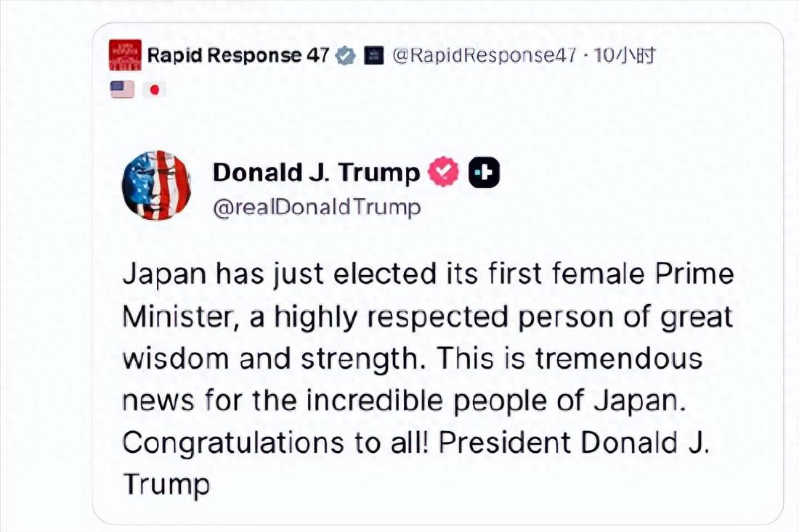Screen dimensions: 799x532
Task: Click the black plus-sign badge
Action: pyautogui.click(x=484, y=173)
